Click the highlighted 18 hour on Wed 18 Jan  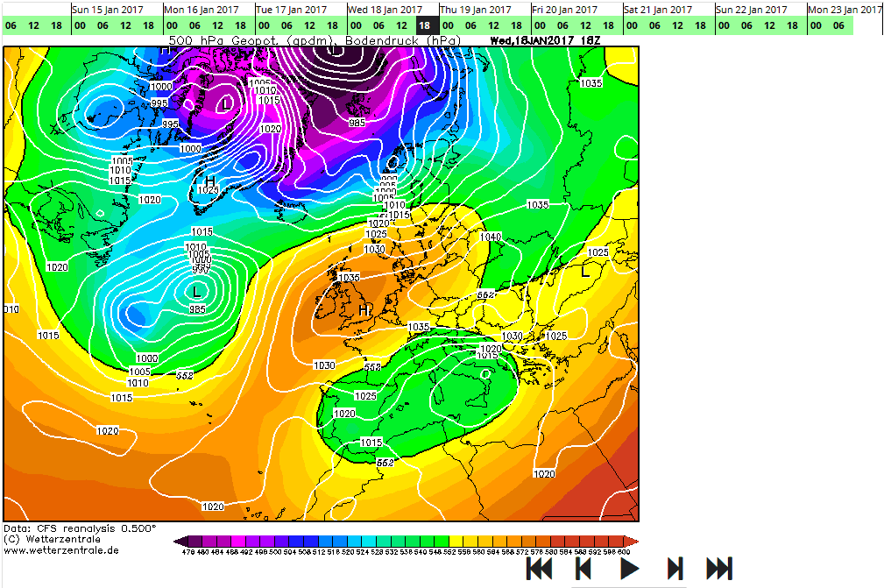pos(424,25)
